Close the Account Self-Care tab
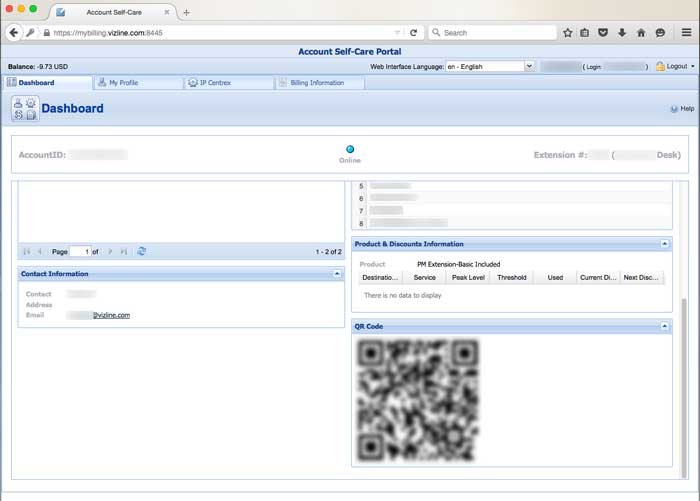The width and height of the screenshot is (700, 501). click(167, 13)
